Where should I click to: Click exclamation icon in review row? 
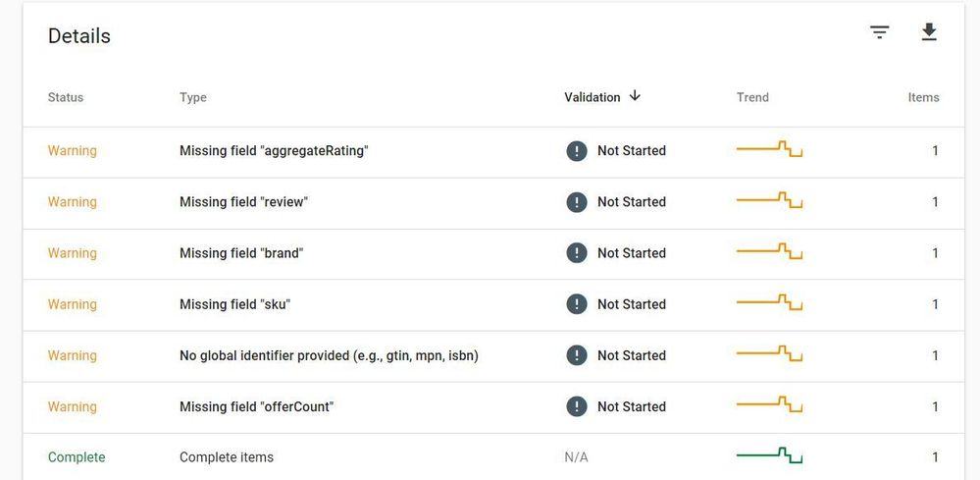point(577,202)
